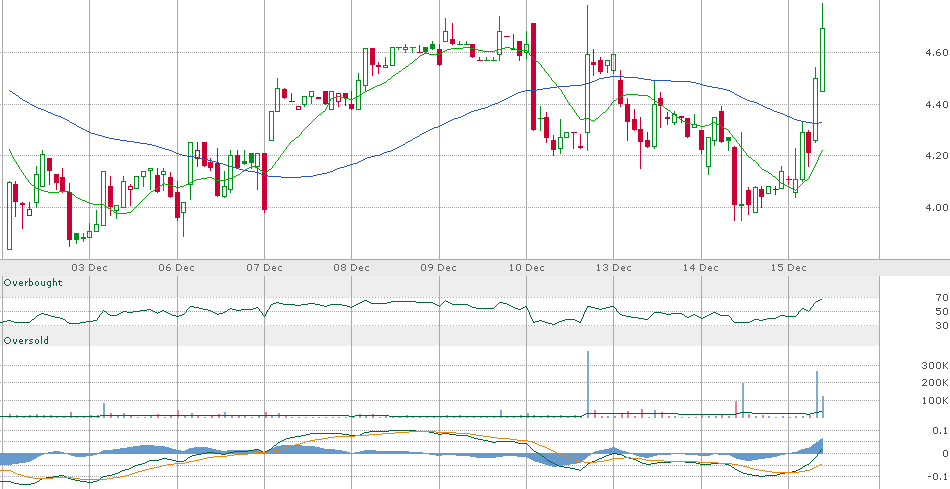Click the 100K volume axis label
Image resolution: width=950 pixels, height=489 pixels.
pyautogui.click(x=936, y=401)
